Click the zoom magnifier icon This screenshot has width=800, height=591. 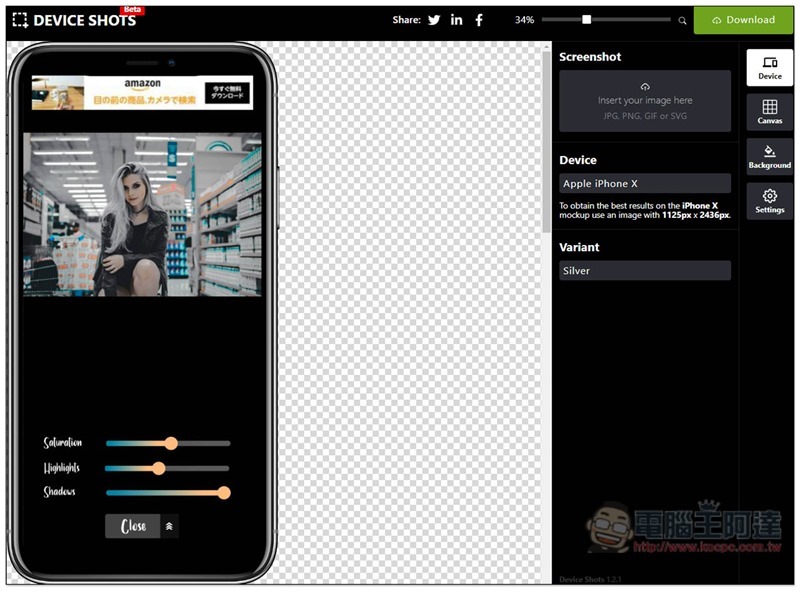pos(682,20)
